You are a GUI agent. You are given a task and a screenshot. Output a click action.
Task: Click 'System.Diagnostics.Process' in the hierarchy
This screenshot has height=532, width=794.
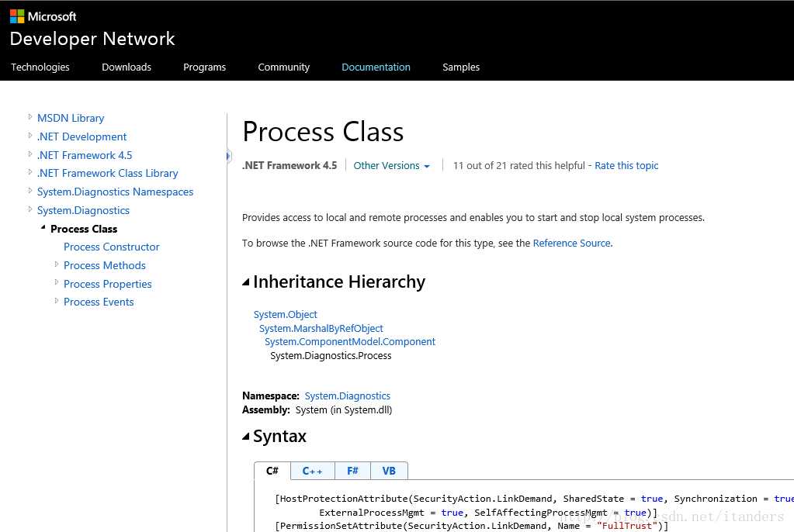pyautogui.click(x=331, y=355)
